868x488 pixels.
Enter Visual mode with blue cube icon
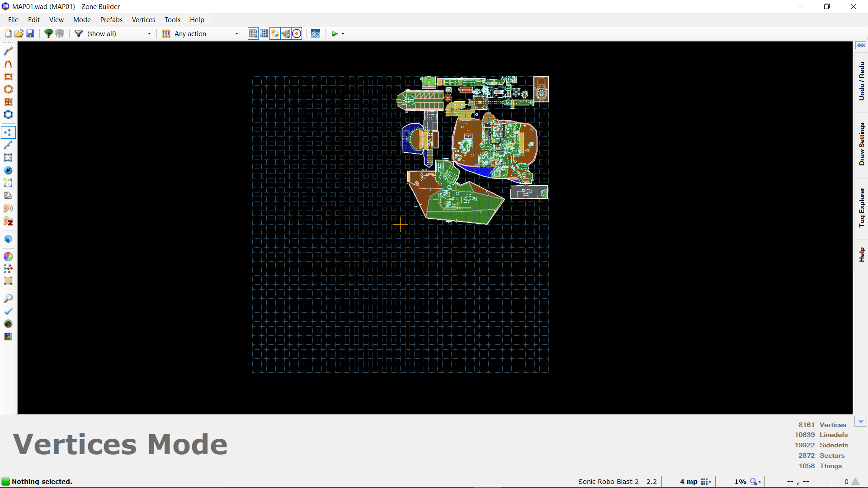8,239
